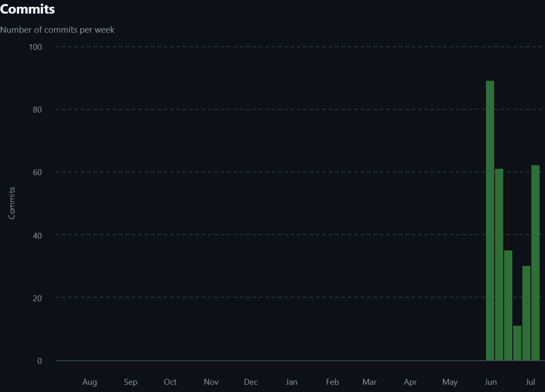Click the Jul month label
This screenshot has height=392, width=545.
point(530,382)
